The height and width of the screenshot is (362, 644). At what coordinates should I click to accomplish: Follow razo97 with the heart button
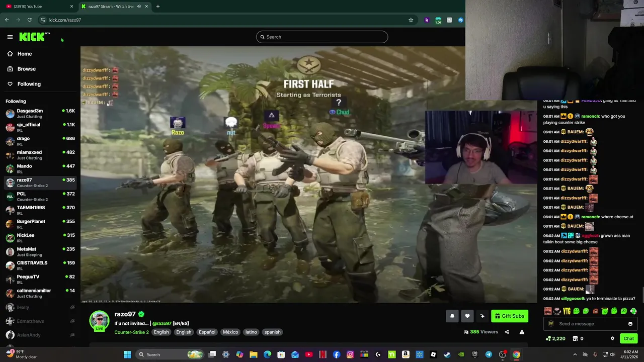467,316
